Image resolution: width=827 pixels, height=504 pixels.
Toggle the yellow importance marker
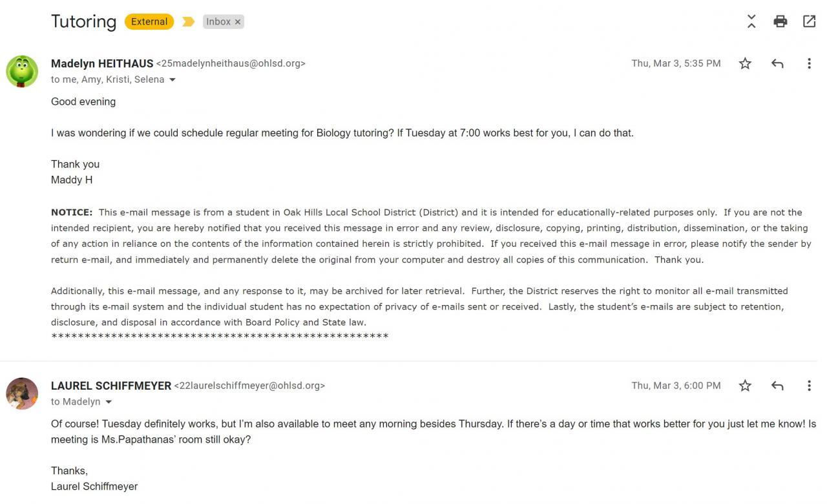(x=188, y=22)
